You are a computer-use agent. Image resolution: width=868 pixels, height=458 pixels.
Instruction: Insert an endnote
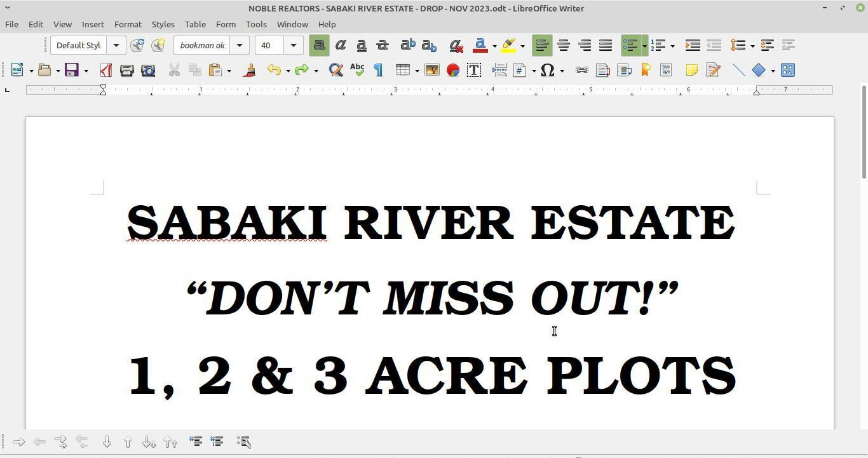[624, 70]
